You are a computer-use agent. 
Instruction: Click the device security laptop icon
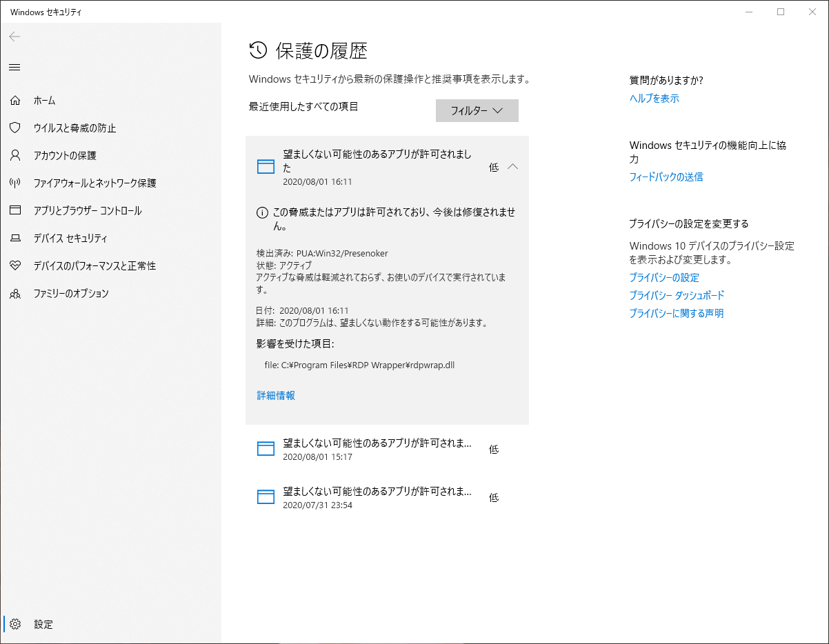point(14,238)
